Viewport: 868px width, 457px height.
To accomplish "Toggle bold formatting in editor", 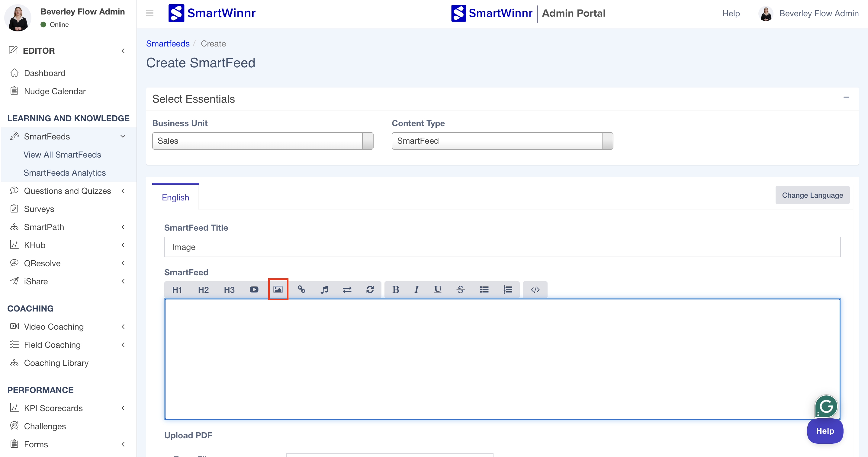I will 396,289.
